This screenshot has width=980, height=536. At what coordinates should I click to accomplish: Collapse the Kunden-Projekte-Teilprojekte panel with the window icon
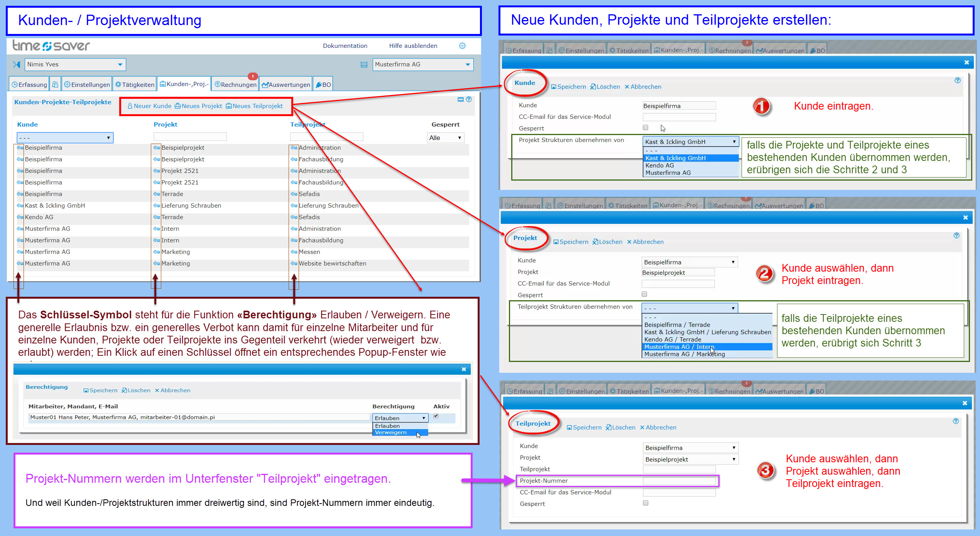coord(460,100)
